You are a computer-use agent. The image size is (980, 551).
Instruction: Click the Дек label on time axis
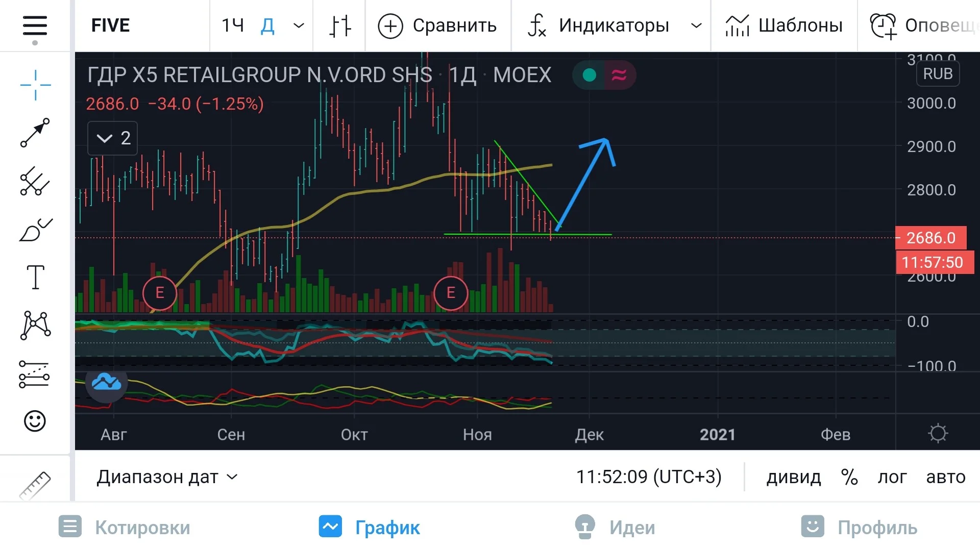tap(589, 435)
